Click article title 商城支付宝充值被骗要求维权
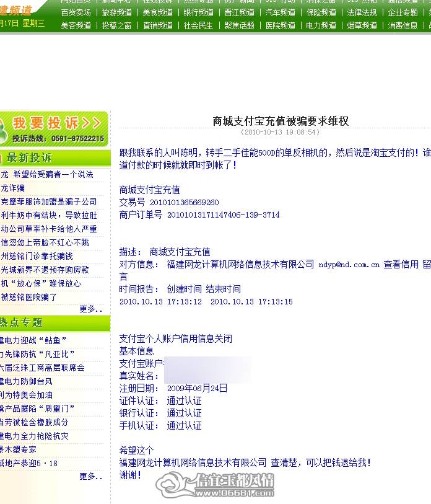The height and width of the screenshot is (504, 431). tap(281, 121)
